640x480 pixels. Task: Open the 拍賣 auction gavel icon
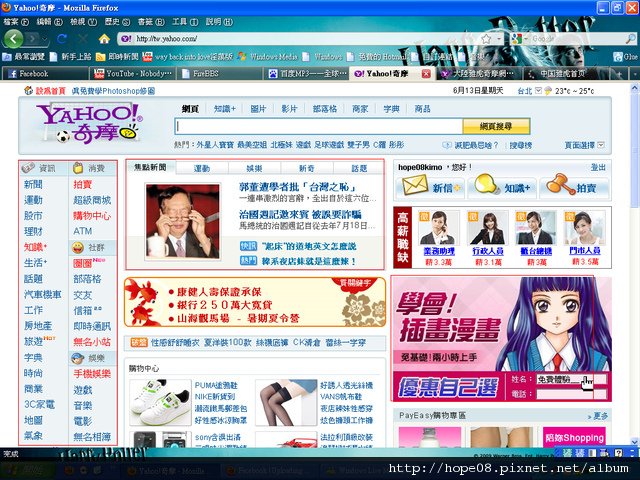tap(560, 184)
